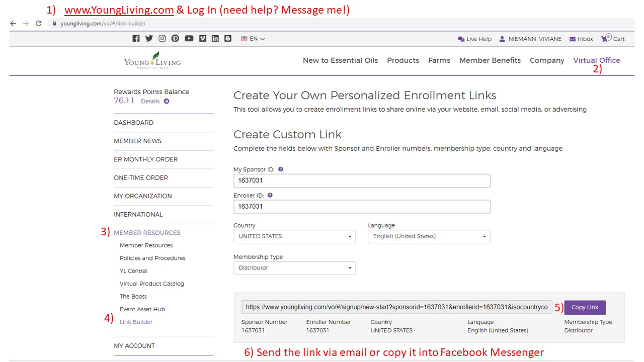Open the shopping cart icon
The image size is (644, 362).
(x=606, y=38)
